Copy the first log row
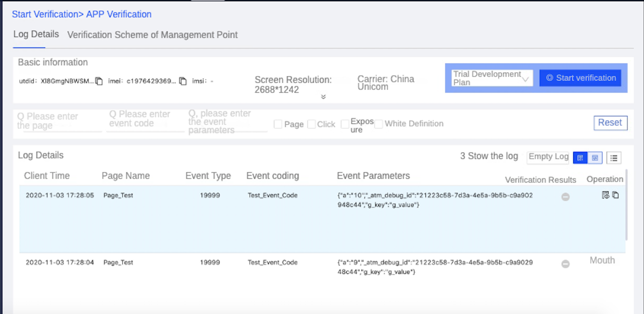The height and width of the screenshot is (314, 644). [616, 195]
